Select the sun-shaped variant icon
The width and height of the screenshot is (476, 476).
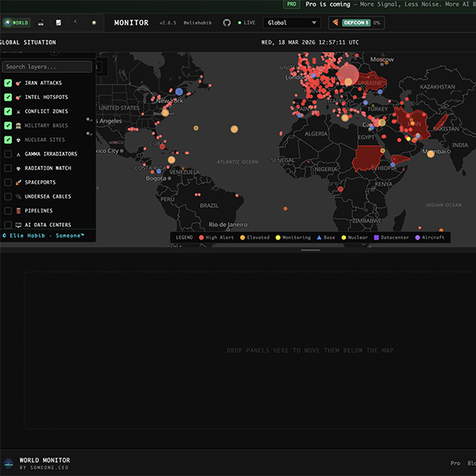94,23
